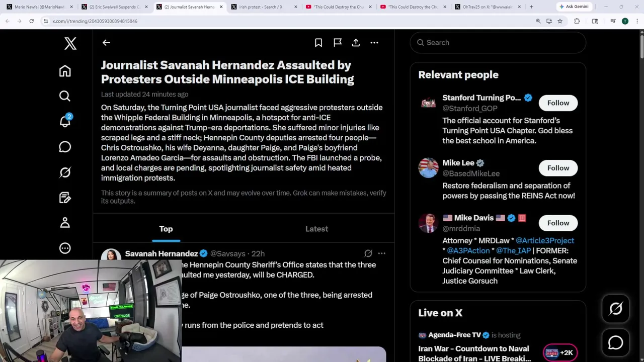Open Savanah Hernandez avatar on post
Screen dimensions: 644x362
[111, 254]
